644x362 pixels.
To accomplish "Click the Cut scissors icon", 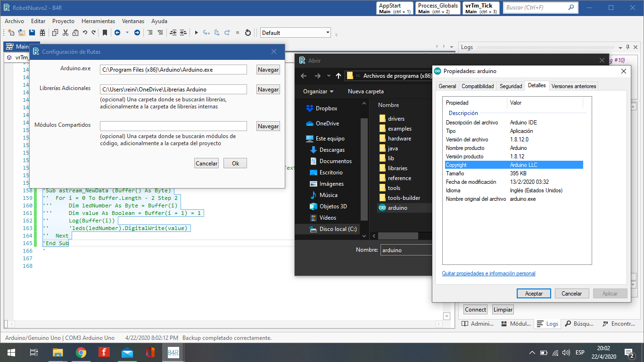I will tap(66, 33).
